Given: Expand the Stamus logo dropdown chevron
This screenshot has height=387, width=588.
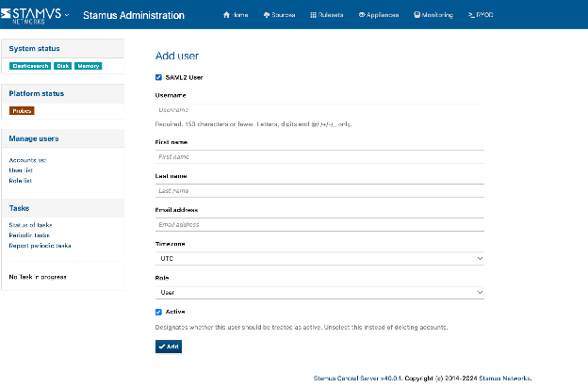Looking at the screenshot, I should [67, 15].
